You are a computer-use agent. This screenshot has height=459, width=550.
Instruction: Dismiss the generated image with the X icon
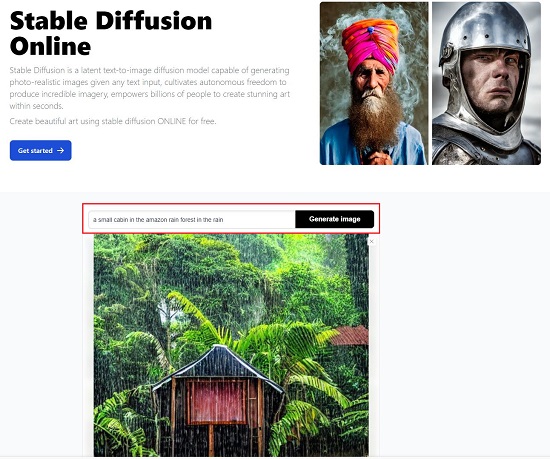tap(371, 241)
